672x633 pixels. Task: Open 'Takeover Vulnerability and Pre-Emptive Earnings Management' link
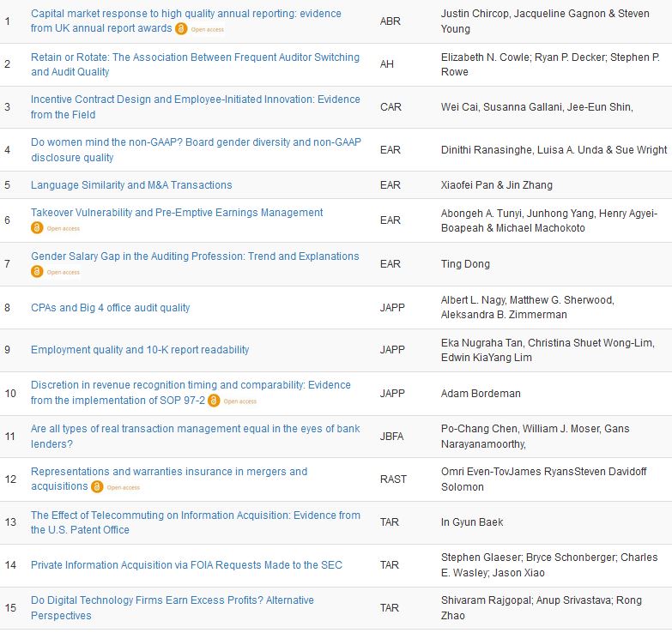point(177,213)
